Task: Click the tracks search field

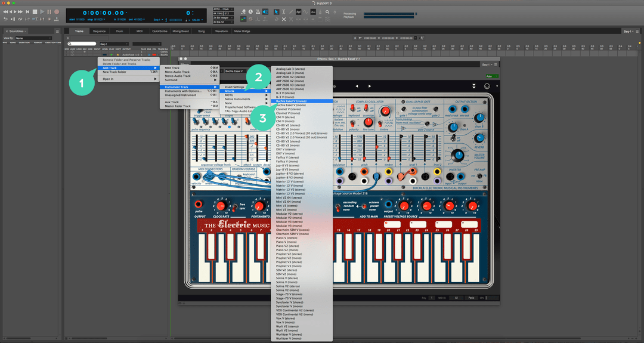Action: 82,44
